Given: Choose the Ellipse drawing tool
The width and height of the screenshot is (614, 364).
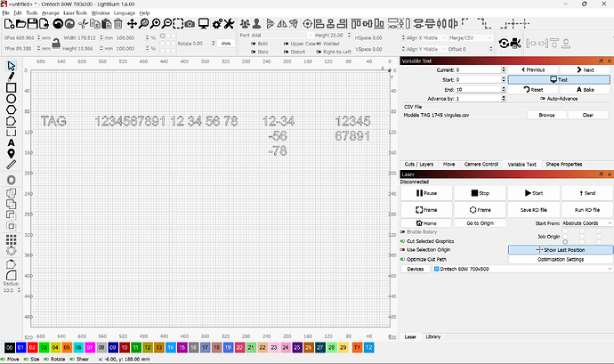Looking at the screenshot, I should pyautogui.click(x=11, y=99).
